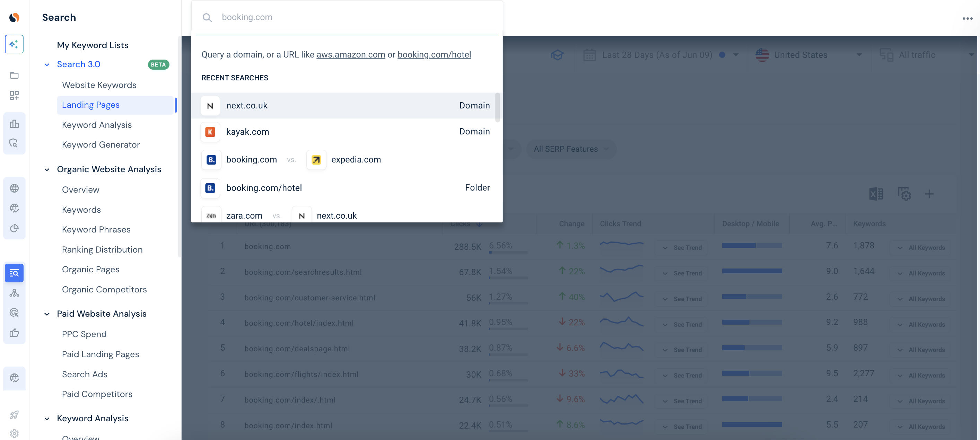
Task: Go to Ranking Distribution page
Action: coord(102,249)
